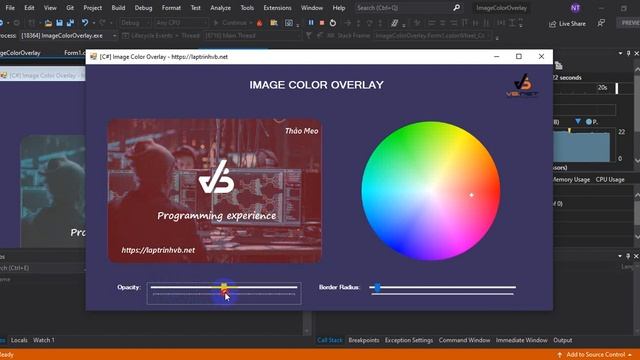Viewport: 640px width, 360px height.
Task: Click the search magnifier icon
Action: [x=456, y=8]
